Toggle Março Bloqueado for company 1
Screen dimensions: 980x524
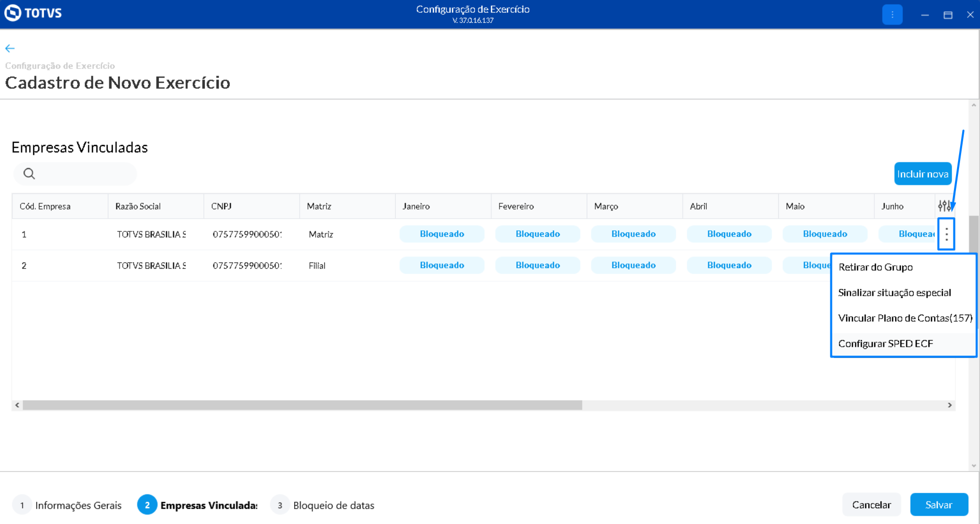pos(633,234)
